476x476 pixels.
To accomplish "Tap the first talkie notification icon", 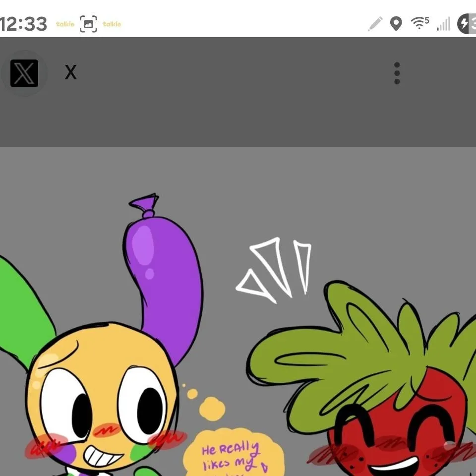I will pyautogui.click(x=65, y=24).
